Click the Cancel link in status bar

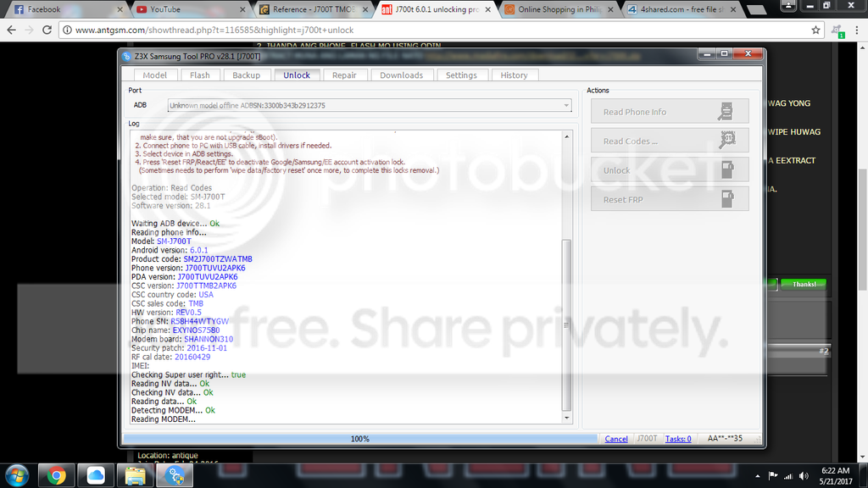click(x=616, y=439)
